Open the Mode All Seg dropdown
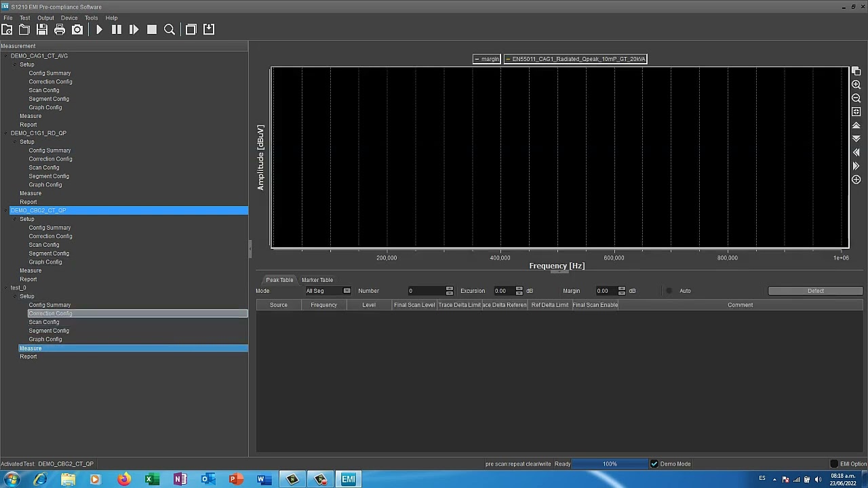 click(x=328, y=291)
